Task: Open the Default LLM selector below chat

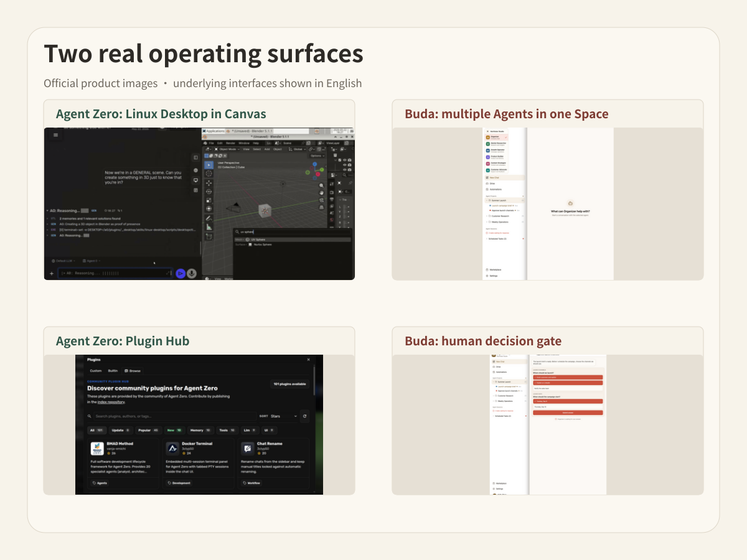Action: (63, 261)
